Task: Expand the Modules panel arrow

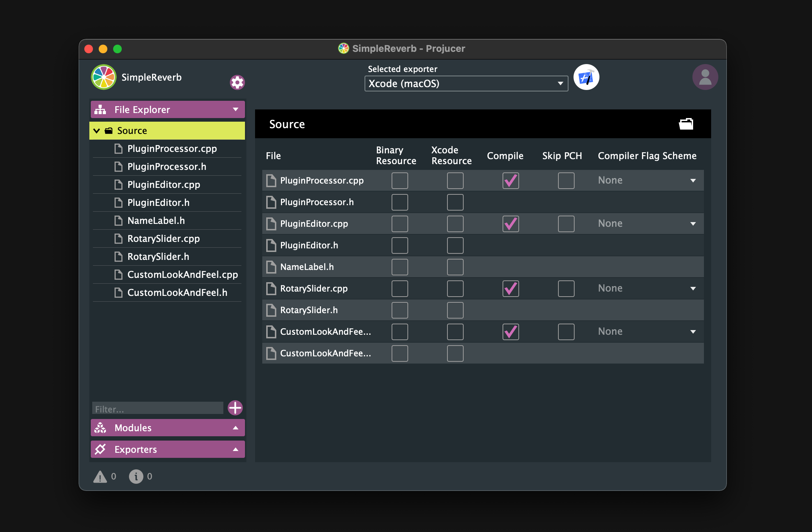Action: coord(236,428)
